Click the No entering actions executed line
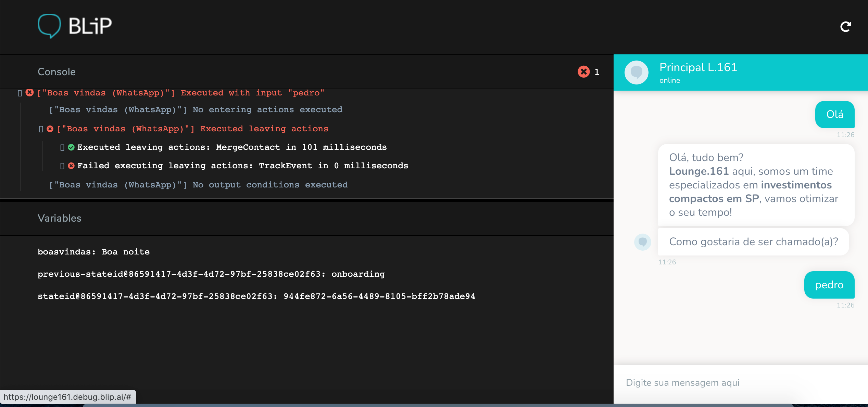The height and width of the screenshot is (407, 868). point(196,110)
